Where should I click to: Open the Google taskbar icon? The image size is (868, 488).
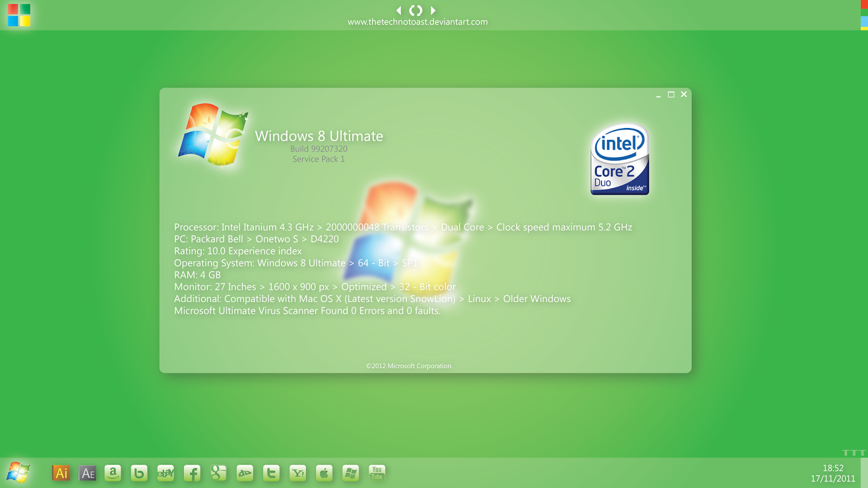[219, 473]
